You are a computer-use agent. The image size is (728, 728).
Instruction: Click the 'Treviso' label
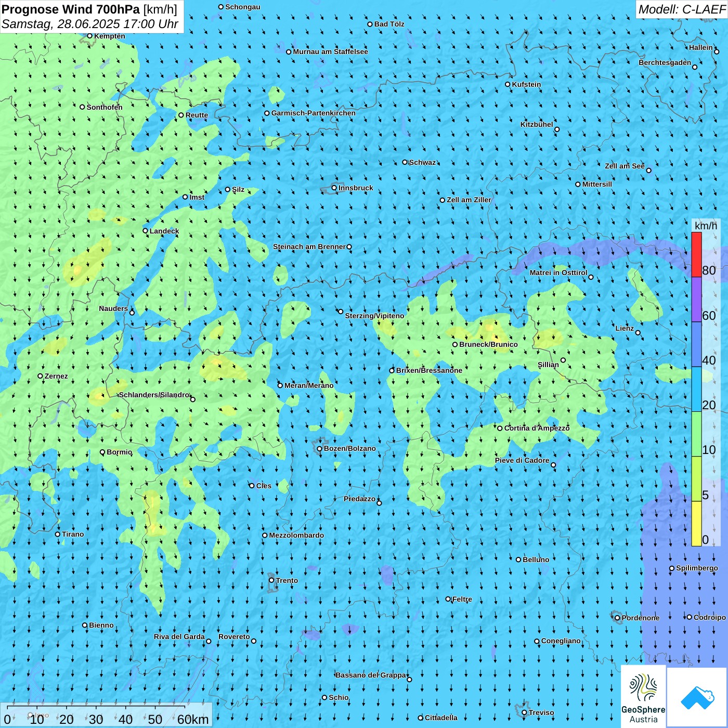click(x=541, y=712)
